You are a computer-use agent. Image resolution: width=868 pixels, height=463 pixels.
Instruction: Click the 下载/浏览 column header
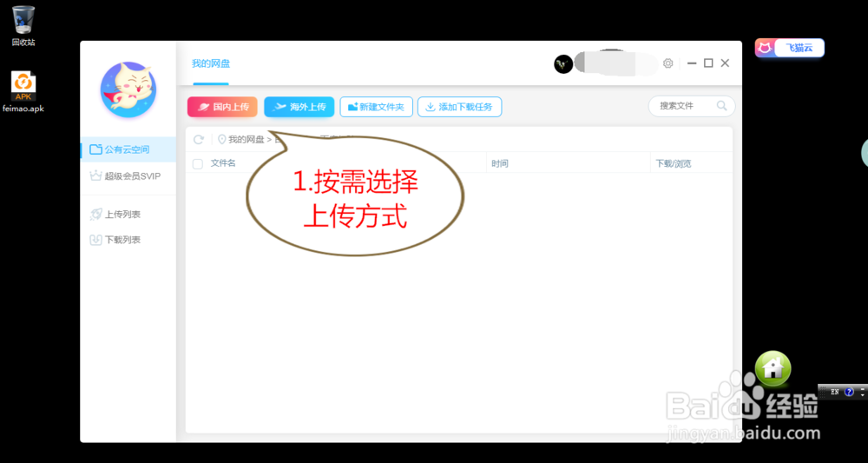coord(674,163)
